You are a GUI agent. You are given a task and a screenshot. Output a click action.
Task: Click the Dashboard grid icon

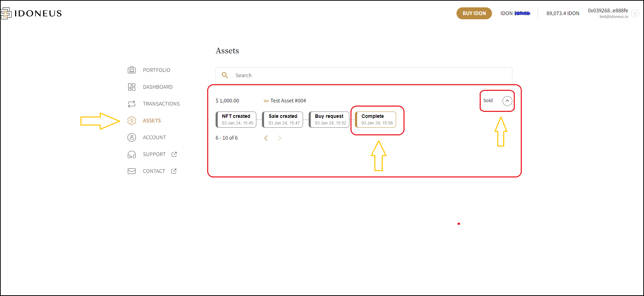(x=132, y=87)
